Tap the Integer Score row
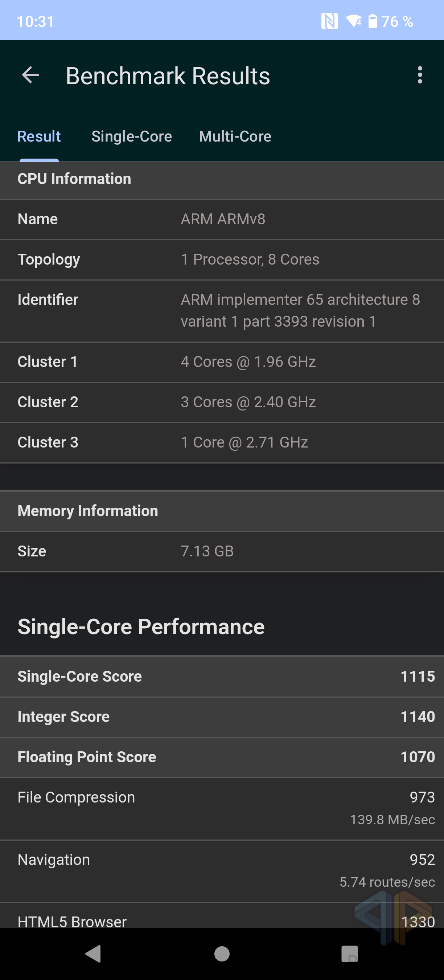The image size is (444, 980). click(x=222, y=717)
